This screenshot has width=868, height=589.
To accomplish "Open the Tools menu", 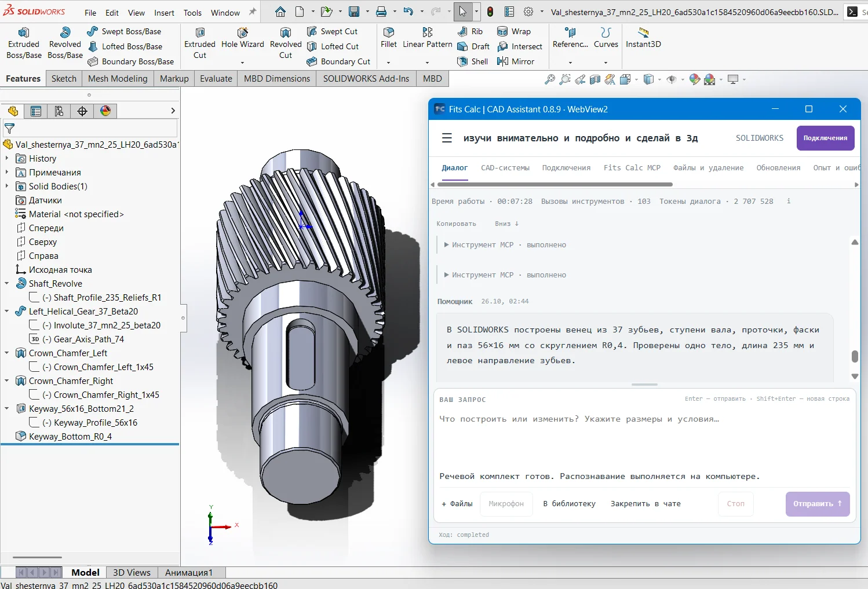I will 192,13.
